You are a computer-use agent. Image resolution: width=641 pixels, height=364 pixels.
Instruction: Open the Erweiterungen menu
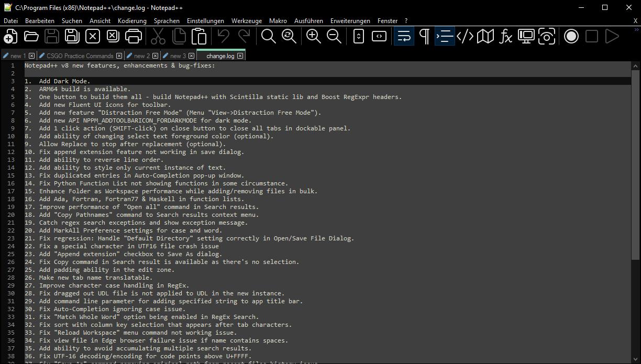[350, 21]
